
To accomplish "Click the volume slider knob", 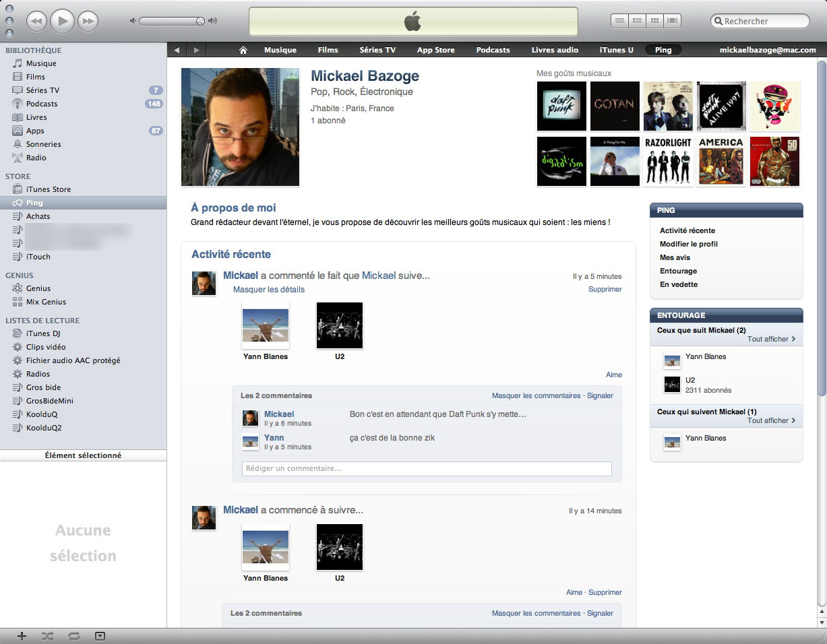I will [200, 22].
